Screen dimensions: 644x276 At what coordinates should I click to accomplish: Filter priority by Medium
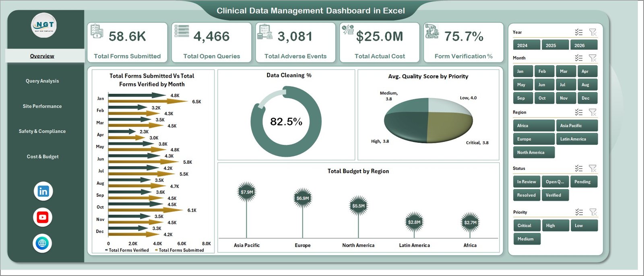coord(526,239)
